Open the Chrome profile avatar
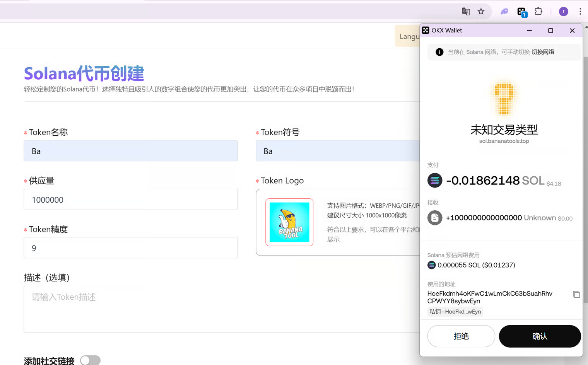Image resolution: width=588 pixels, height=365 pixels. tap(563, 12)
